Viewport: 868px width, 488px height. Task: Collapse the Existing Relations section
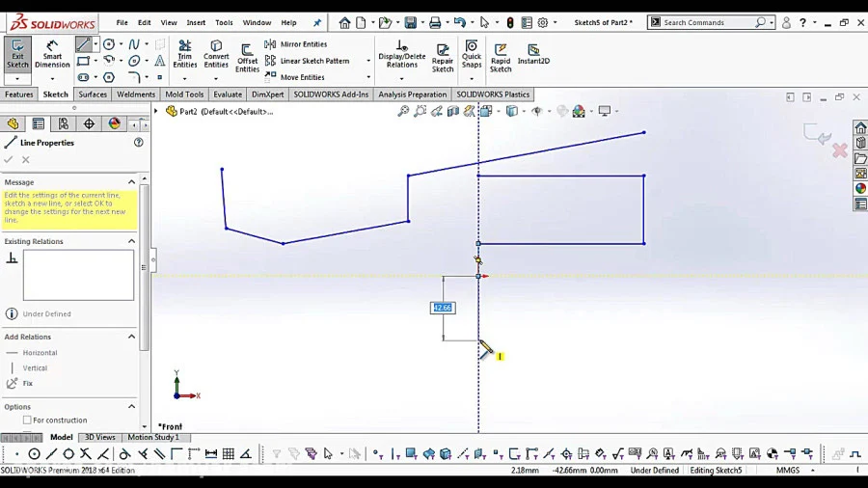(x=132, y=241)
